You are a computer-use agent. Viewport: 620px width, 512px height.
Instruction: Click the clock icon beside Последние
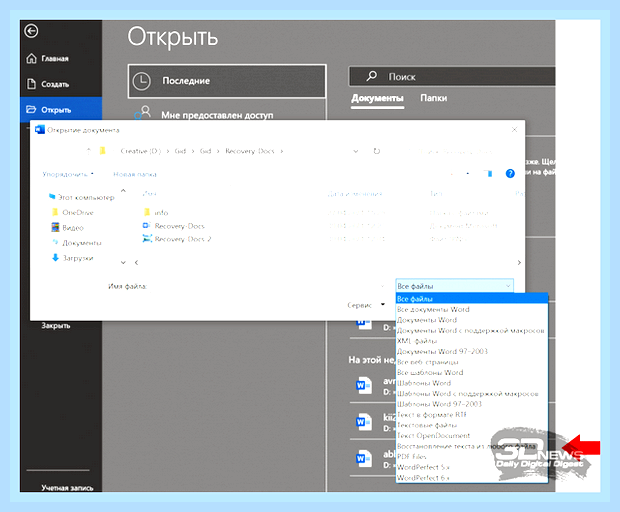coord(141,81)
